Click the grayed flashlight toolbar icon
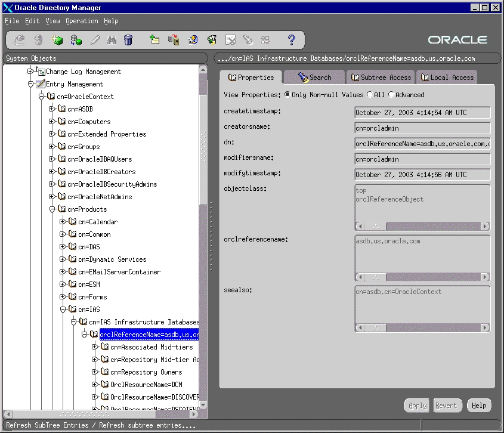Viewport: 504px width, 433px height. pyautogui.click(x=248, y=40)
